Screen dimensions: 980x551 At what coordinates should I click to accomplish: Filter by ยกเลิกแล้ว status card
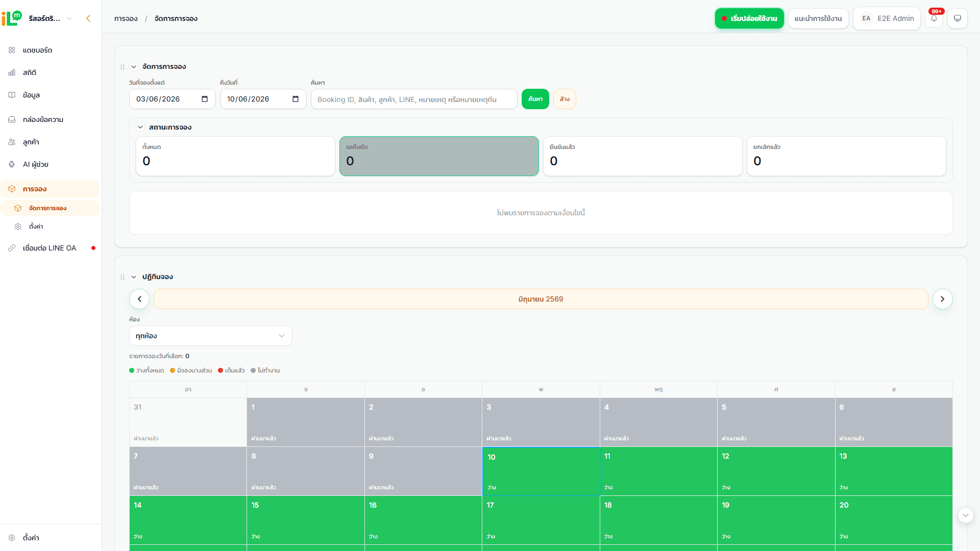coord(846,156)
